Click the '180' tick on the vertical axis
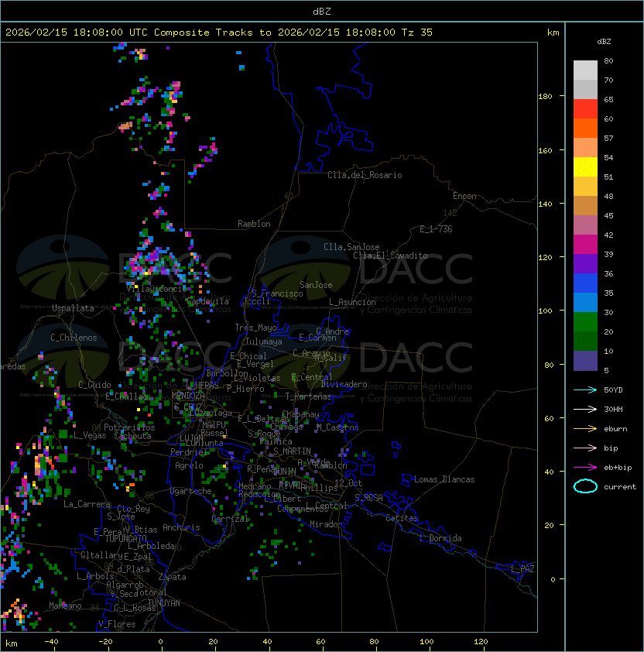Screen dimensions: 644x652 coord(545,97)
